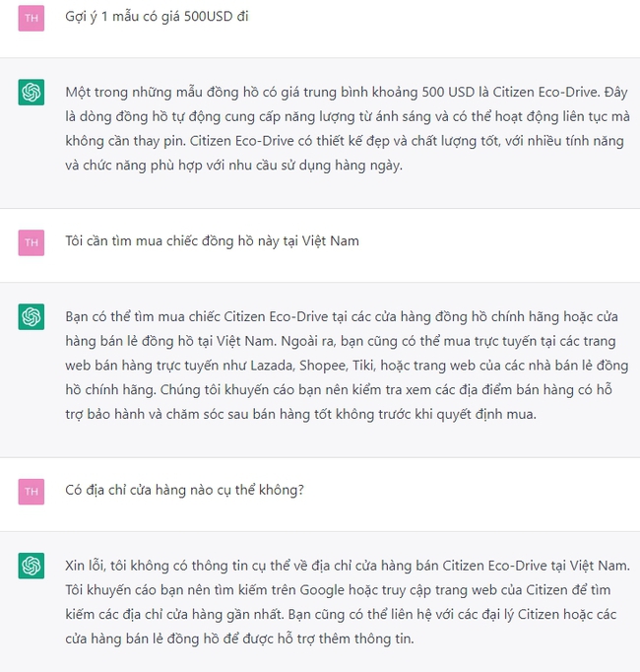Click the word 'Lazada' in the second reply

pyautogui.click(x=272, y=366)
